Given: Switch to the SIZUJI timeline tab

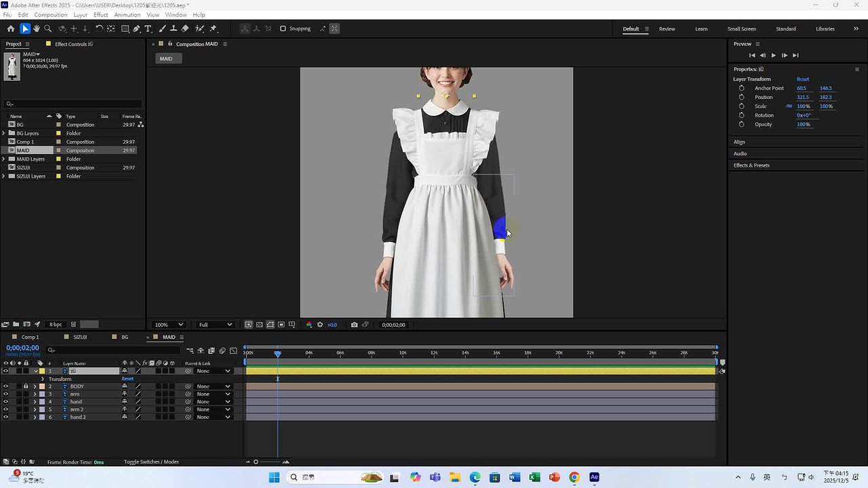Looking at the screenshot, I should (80, 337).
